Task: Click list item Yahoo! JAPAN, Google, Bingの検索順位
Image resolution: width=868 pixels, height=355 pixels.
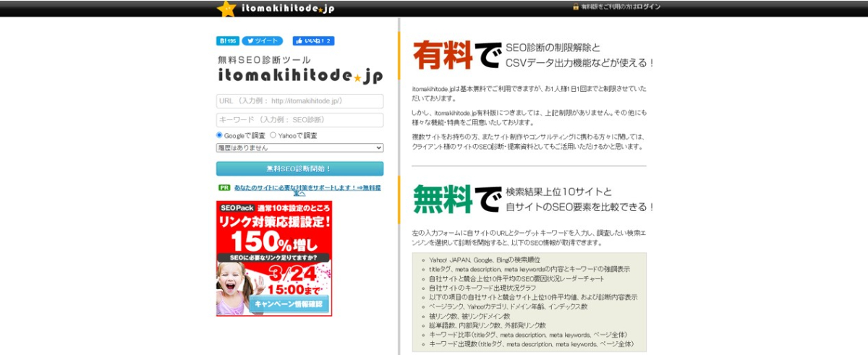Action: (x=483, y=260)
